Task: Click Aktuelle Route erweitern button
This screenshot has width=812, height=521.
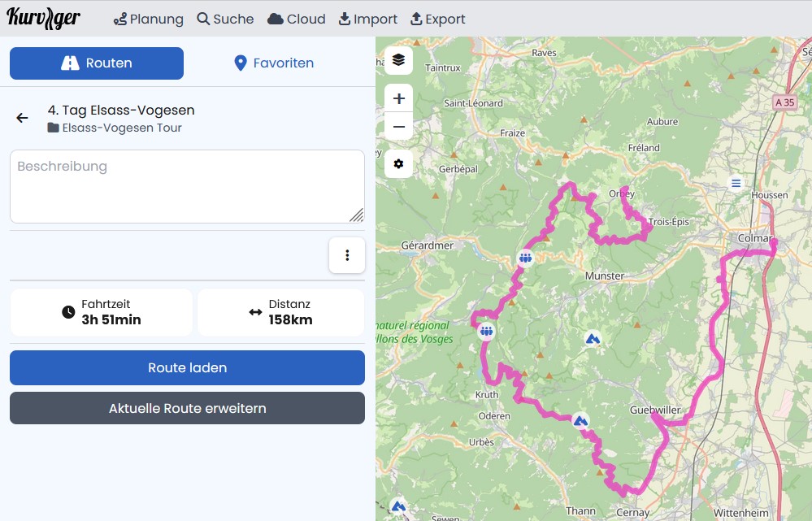Action: point(187,408)
